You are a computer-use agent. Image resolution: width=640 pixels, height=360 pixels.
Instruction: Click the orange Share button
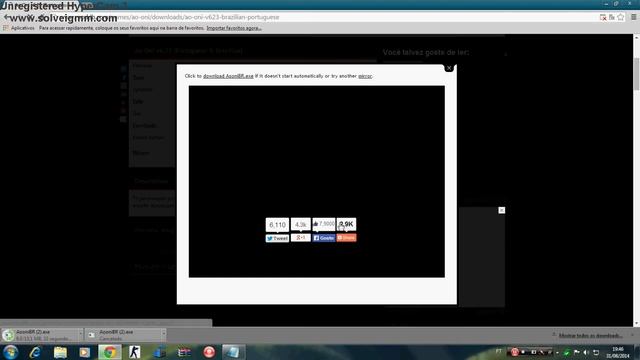click(x=347, y=238)
